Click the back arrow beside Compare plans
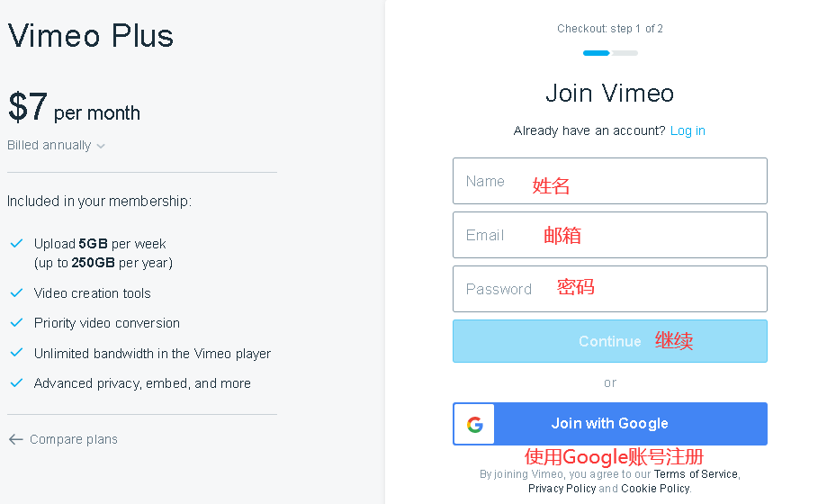Image resolution: width=818 pixels, height=504 pixels. (15, 439)
